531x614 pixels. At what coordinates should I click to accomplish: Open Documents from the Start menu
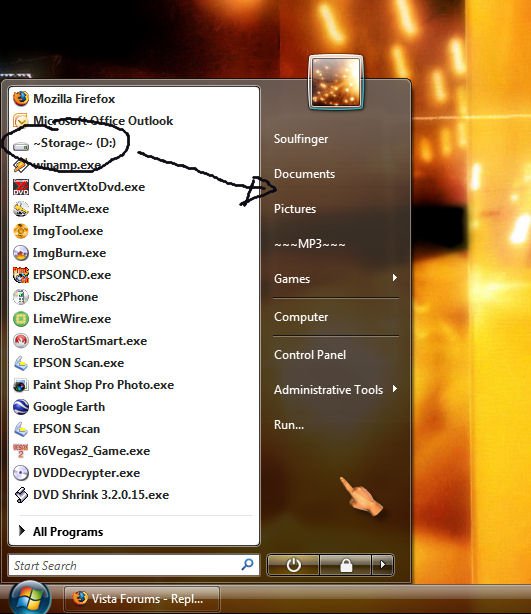[x=304, y=173]
